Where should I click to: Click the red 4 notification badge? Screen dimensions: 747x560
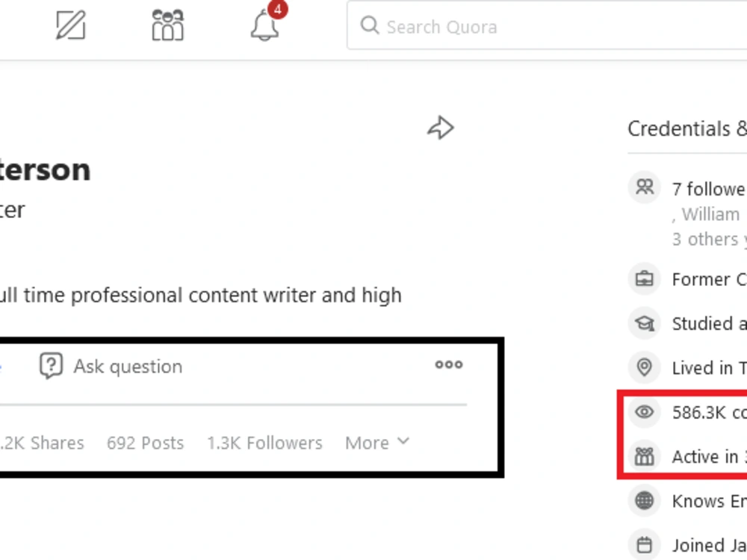277,9
